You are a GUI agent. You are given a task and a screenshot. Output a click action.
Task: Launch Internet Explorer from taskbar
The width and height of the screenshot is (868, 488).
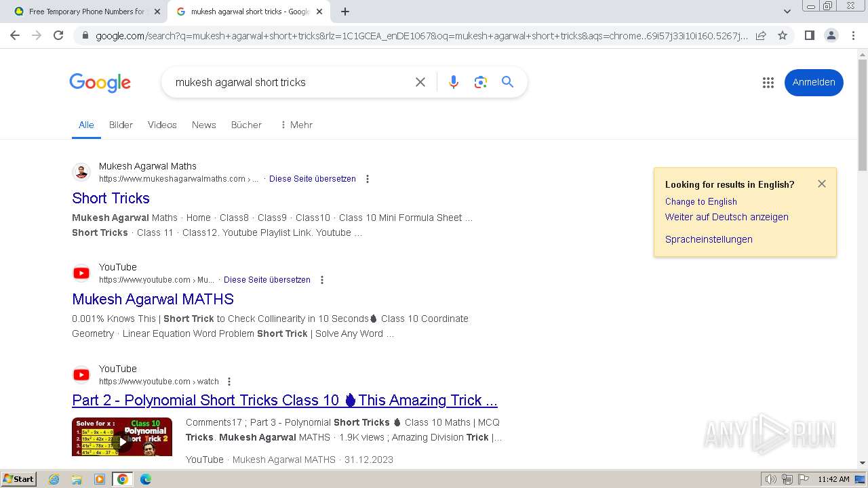tap(54, 479)
